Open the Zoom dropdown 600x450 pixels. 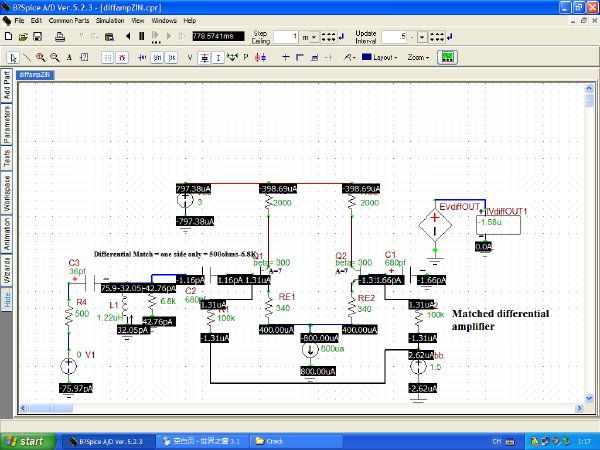pyautogui.click(x=418, y=57)
